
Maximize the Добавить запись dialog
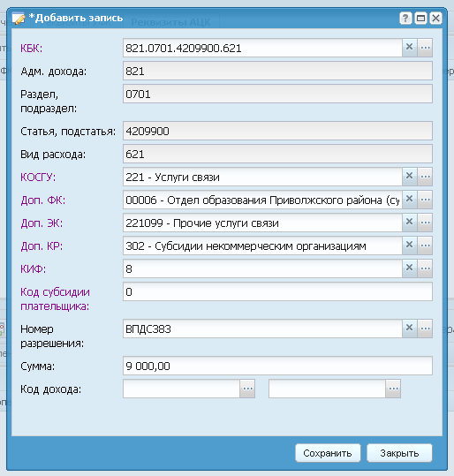point(420,19)
